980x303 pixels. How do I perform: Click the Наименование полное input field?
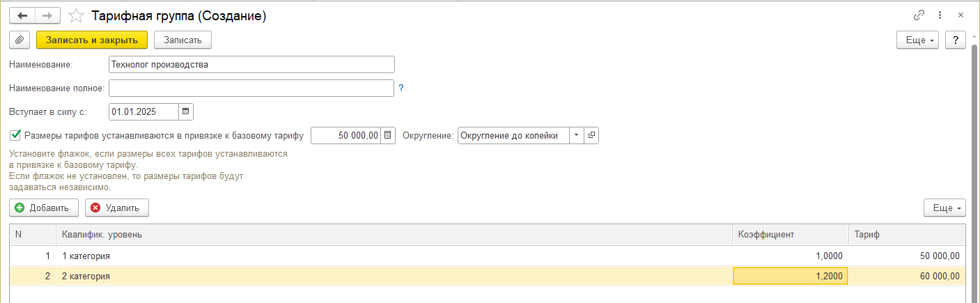[251, 88]
